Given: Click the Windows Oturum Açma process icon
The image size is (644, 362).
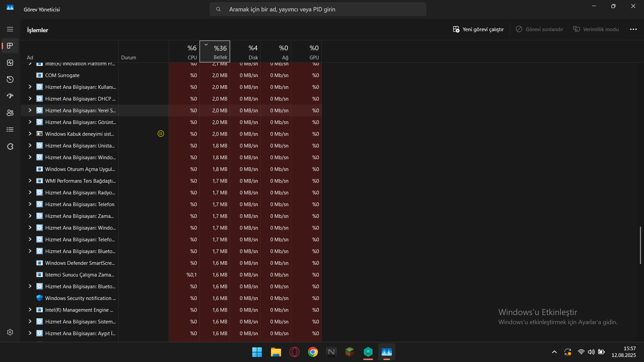Looking at the screenshot, I should [x=40, y=169].
